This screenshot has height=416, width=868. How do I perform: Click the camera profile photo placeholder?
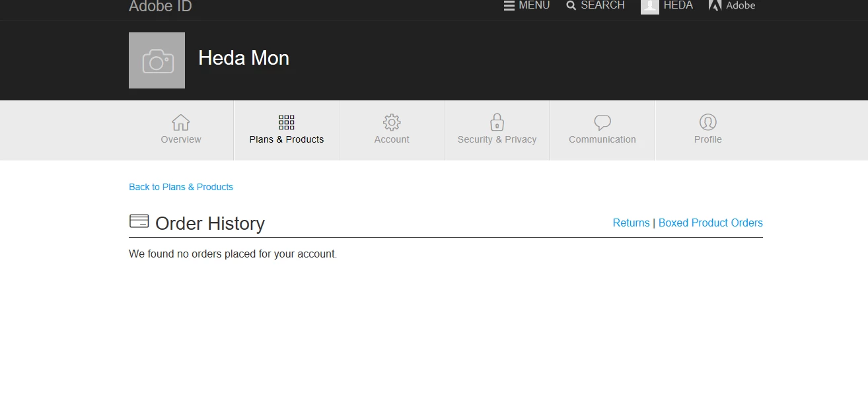(157, 60)
